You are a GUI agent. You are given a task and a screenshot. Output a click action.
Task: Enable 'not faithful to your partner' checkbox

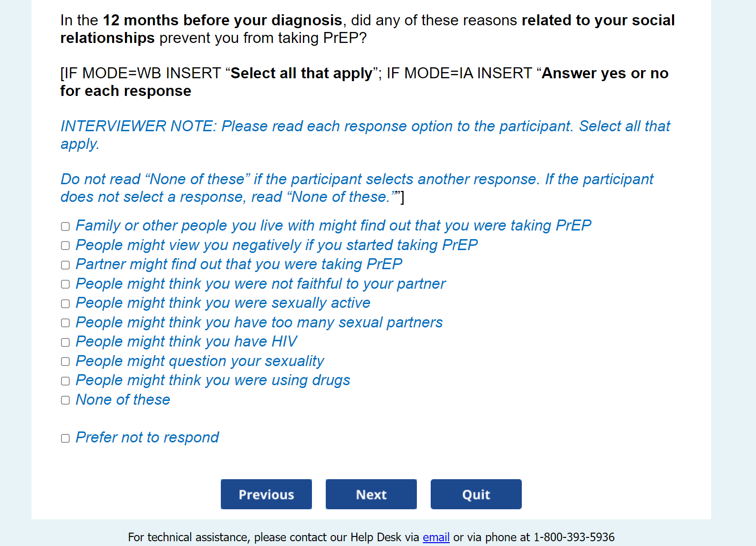click(65, 284)
